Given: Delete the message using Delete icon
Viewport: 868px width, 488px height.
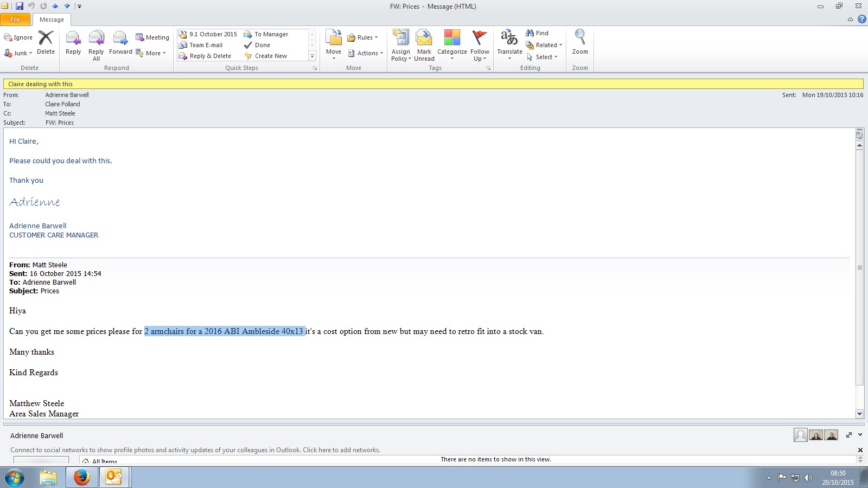Looking at the screenshot, I should click(46, 39).
